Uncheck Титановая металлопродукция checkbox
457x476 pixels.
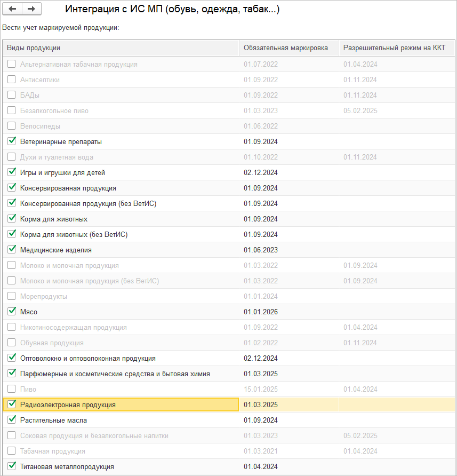click(12, 466)
